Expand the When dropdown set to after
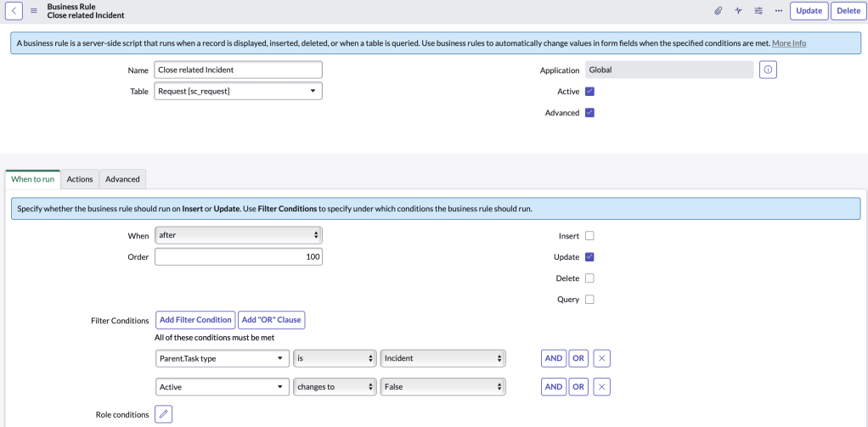 coord(239,235)
